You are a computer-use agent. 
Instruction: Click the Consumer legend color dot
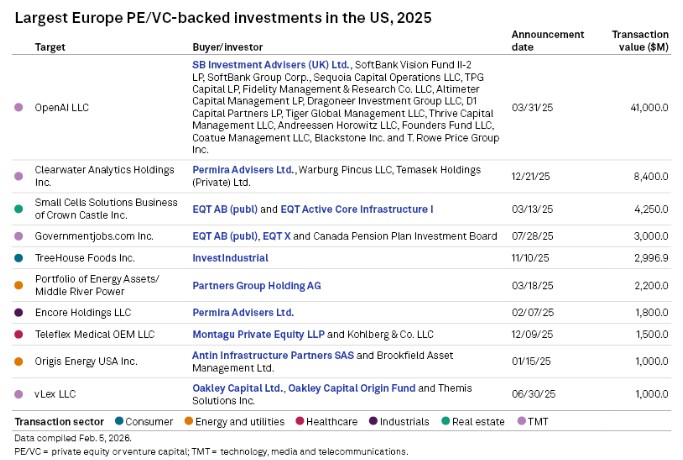119,421
